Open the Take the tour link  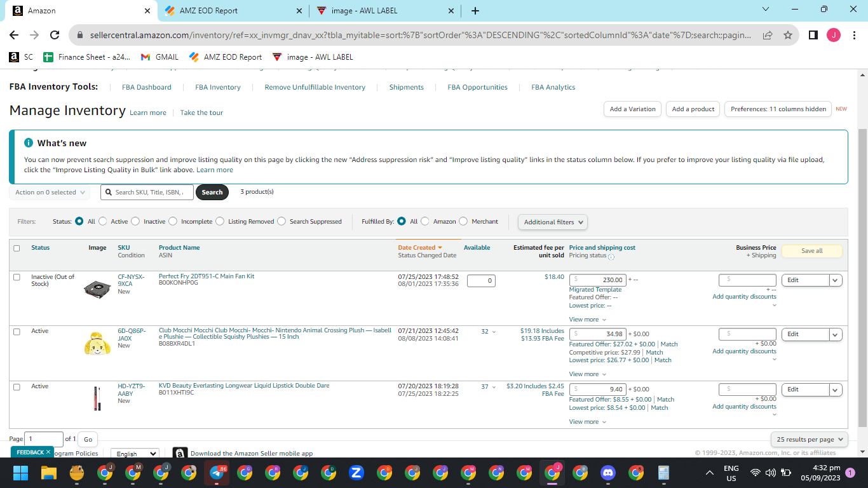(201, 113)
